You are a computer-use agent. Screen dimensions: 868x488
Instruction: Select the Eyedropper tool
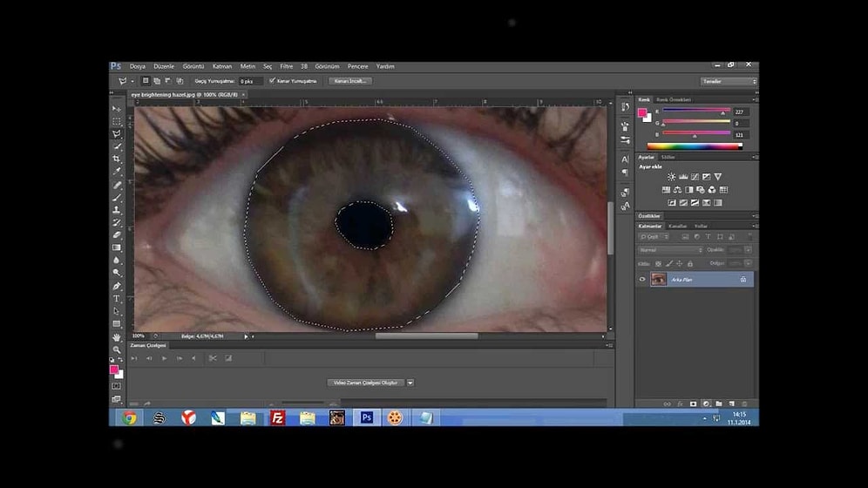coord(116,172)
